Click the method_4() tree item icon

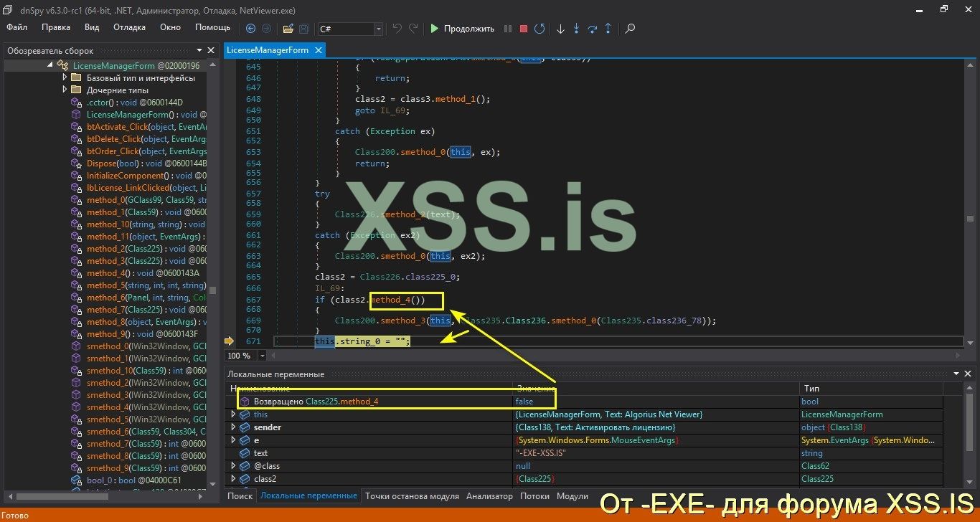click(x=77, y=273)
